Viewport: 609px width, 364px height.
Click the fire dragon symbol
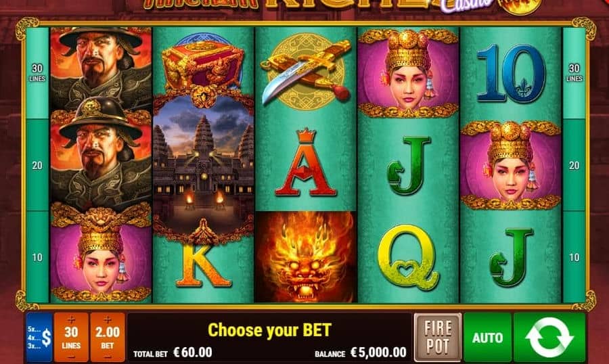(306, 256)
